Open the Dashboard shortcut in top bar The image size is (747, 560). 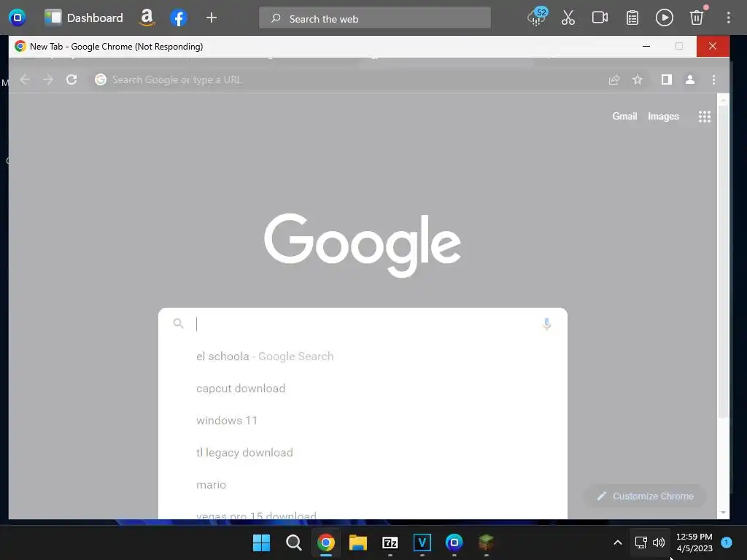click(x=83, y=18)
